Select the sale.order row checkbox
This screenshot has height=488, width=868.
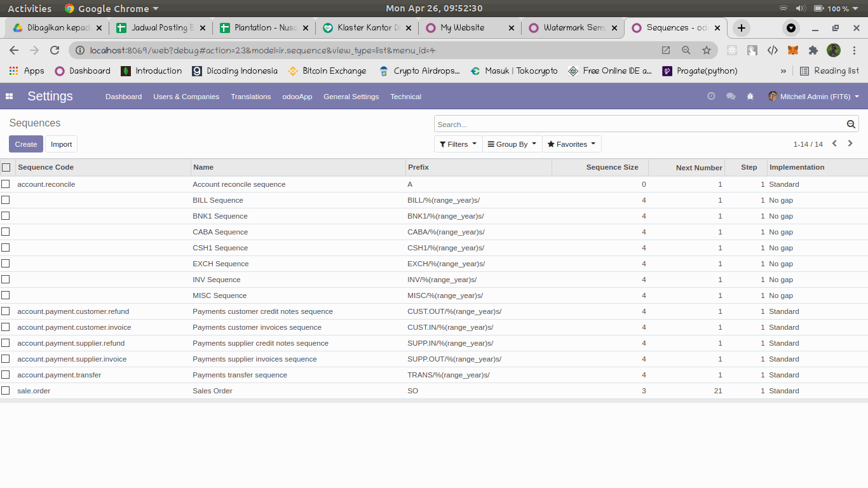(x=6, y=391)
